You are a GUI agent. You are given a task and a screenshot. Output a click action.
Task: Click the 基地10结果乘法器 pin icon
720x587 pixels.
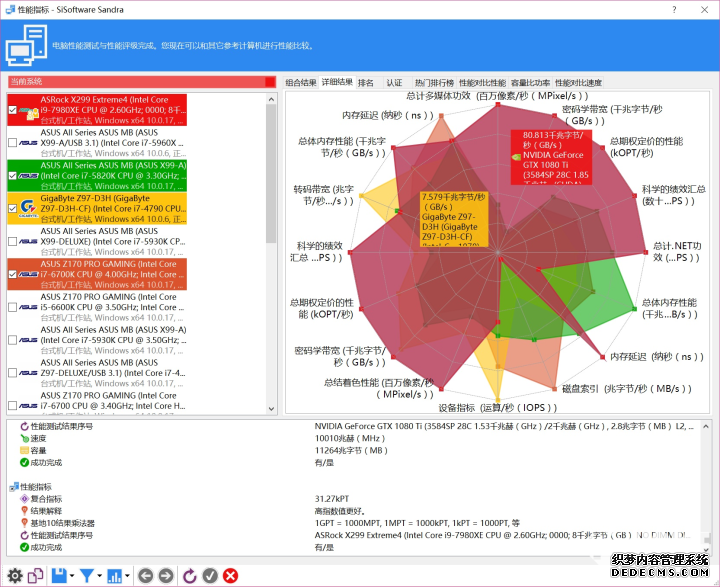pos(25,523)
